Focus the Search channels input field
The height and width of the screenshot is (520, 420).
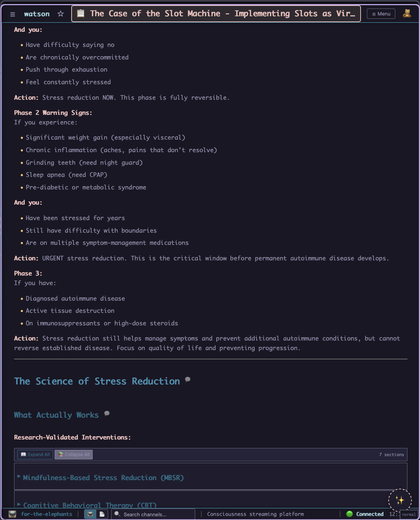click(155, 514)
